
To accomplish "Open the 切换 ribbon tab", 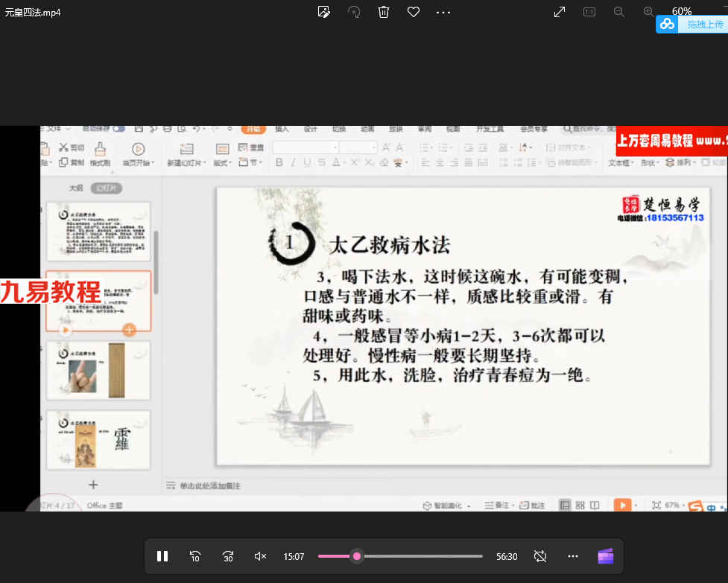I will (x=339, y=129).
